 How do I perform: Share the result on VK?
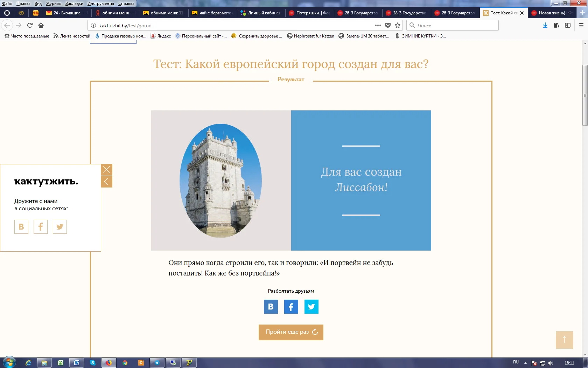click(x=271, y=307)
